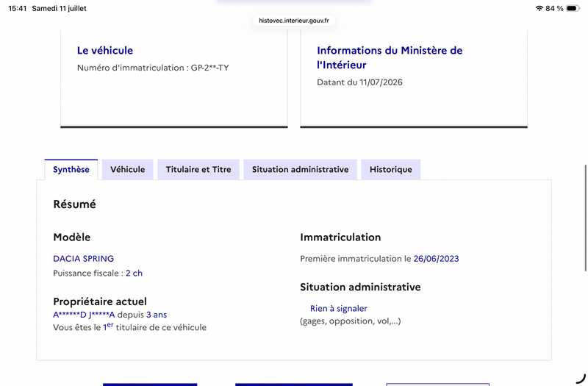Click the DACIA SPRING model link
The width and height of the screenshot is (588, 386).
84,259
